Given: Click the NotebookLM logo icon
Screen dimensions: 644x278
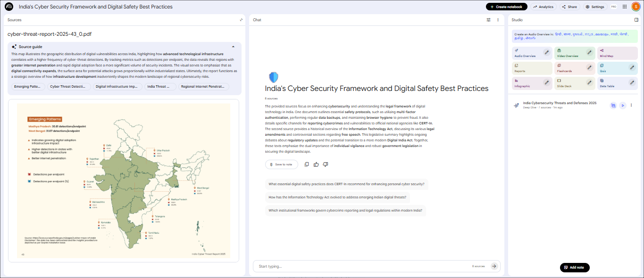Looking at the screenshot, I should pos(9,7).
